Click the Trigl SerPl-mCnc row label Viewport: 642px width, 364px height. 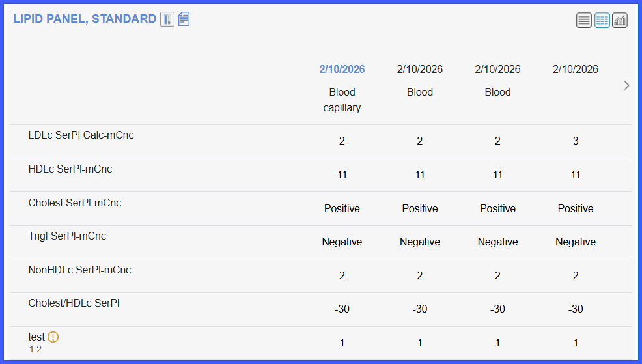[67, 236]
